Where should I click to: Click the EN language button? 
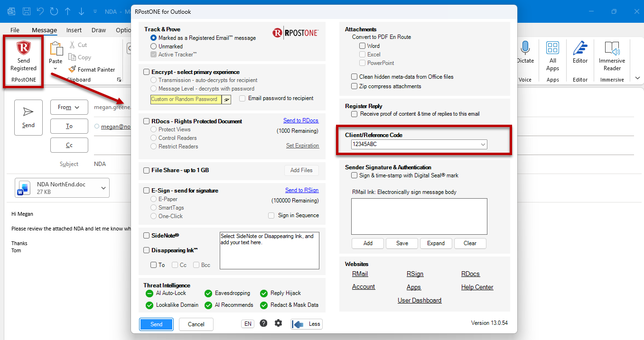247,324
